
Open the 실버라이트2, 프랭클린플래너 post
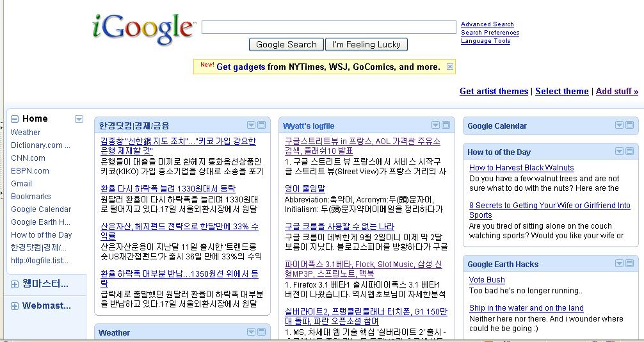click(366, 316)
